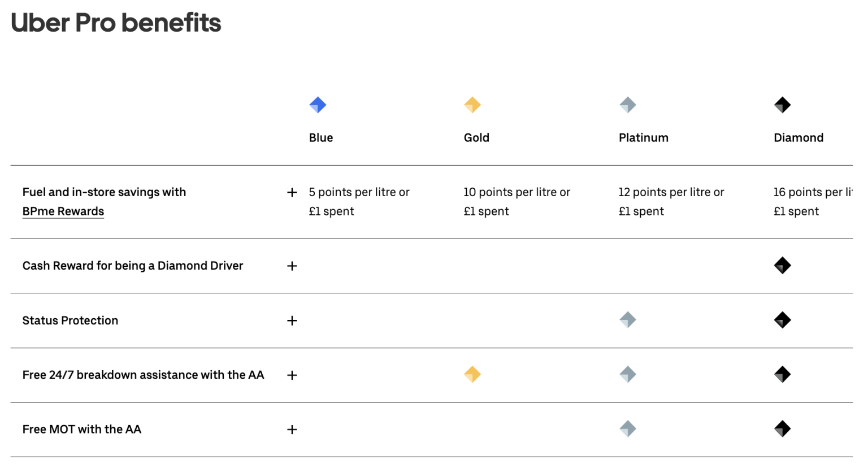The height and width of the screenshot is (468, 868).
Task: Click the gold diamond tier icon
Action: 472,105
